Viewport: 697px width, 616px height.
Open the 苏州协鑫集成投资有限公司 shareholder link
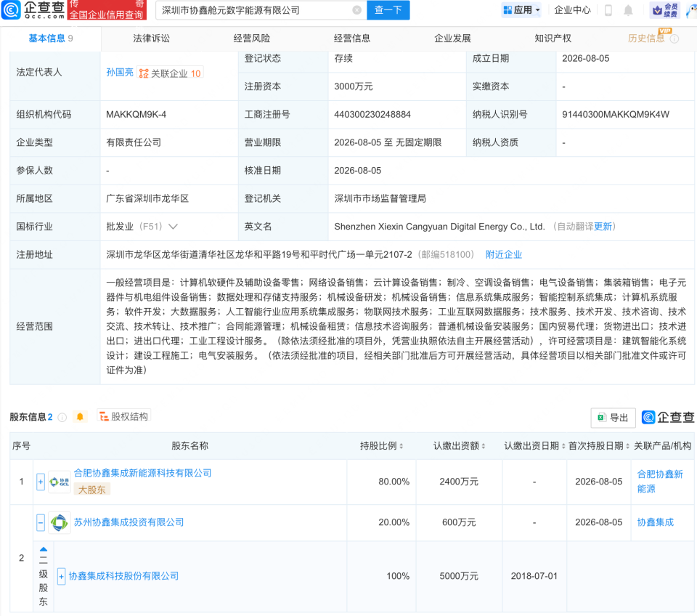[x=129, y=522]
